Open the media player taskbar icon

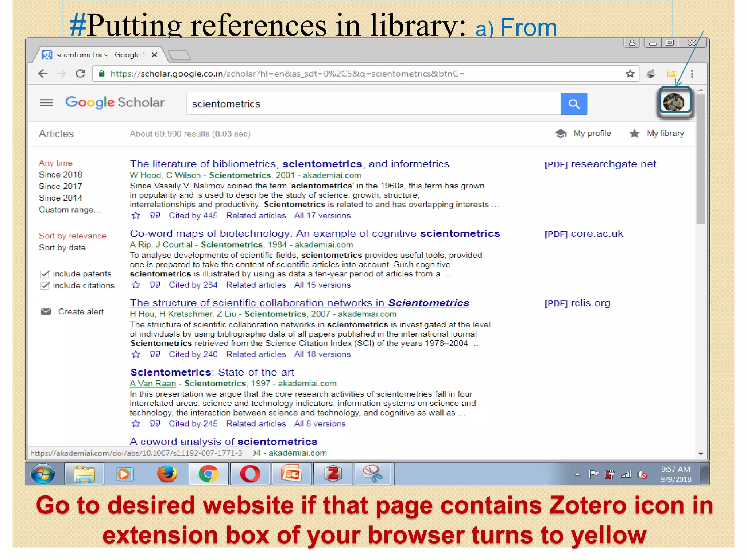pos(125,474)
